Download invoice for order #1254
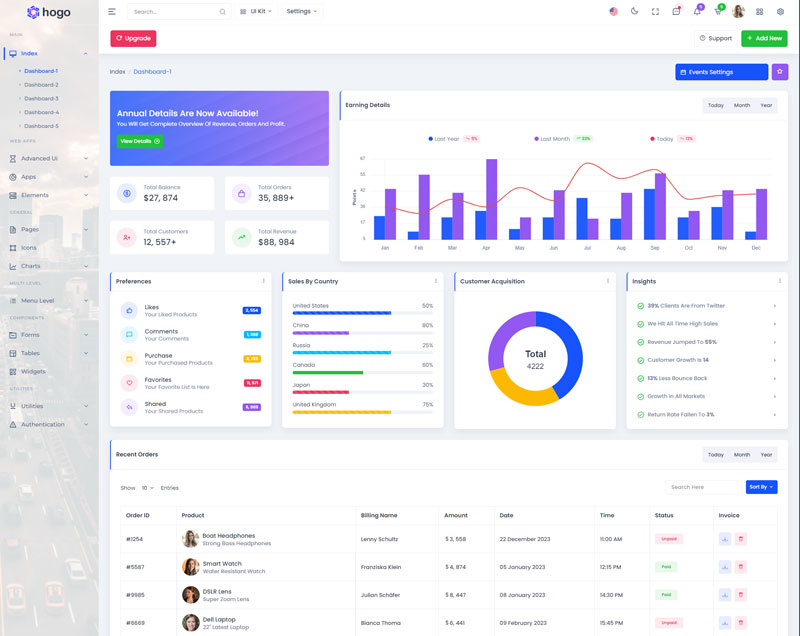The height and width of the screenshot is (636, 800). (724, 539)
